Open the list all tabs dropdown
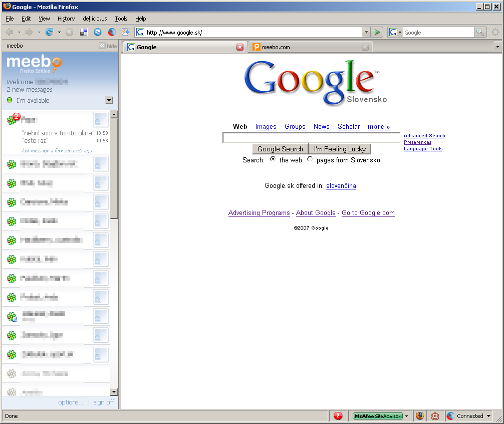 click(x=497, y=47)
